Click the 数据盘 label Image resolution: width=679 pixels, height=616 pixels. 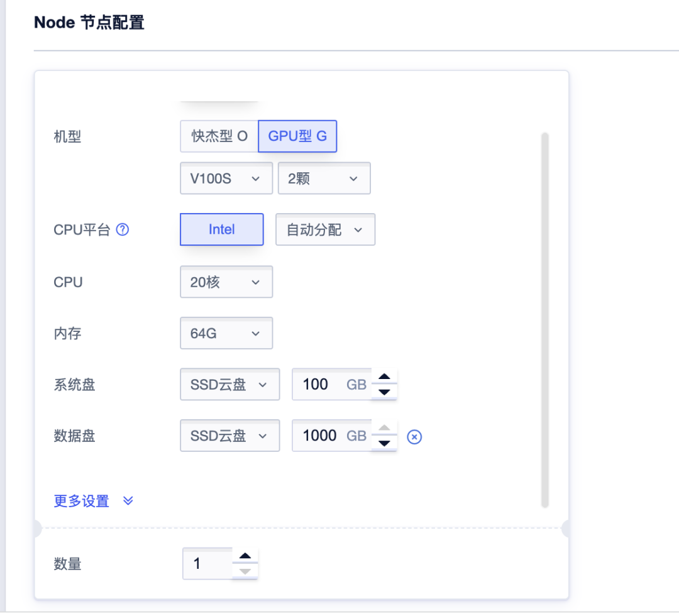[74, 436]
